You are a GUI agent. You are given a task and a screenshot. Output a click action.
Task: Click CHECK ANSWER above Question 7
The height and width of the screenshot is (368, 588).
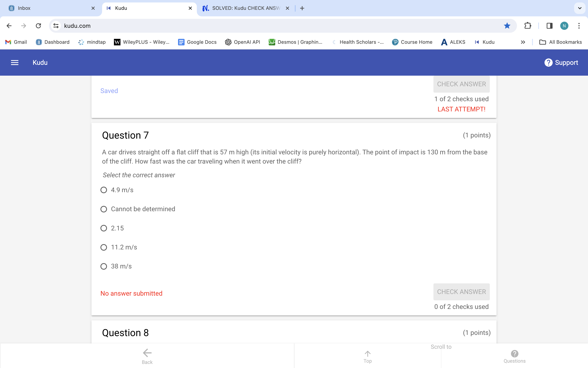click(x=461, y=84)
